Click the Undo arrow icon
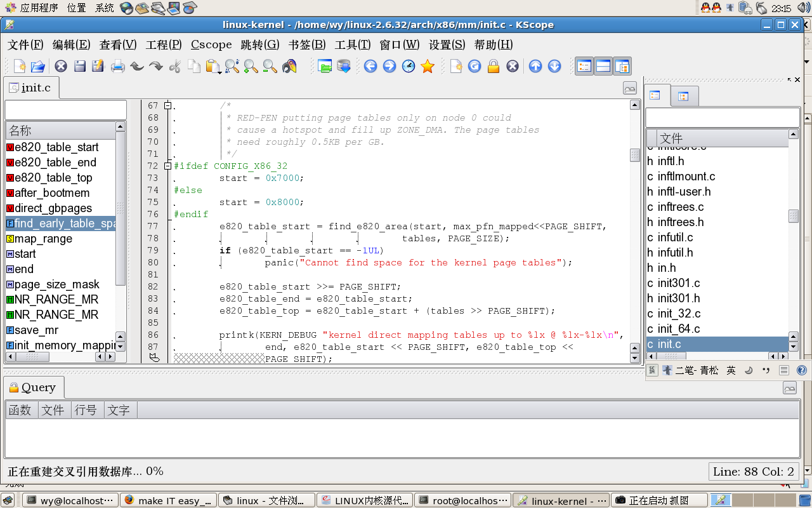Screen dimensions: 812x508 [x=137, y=66]
